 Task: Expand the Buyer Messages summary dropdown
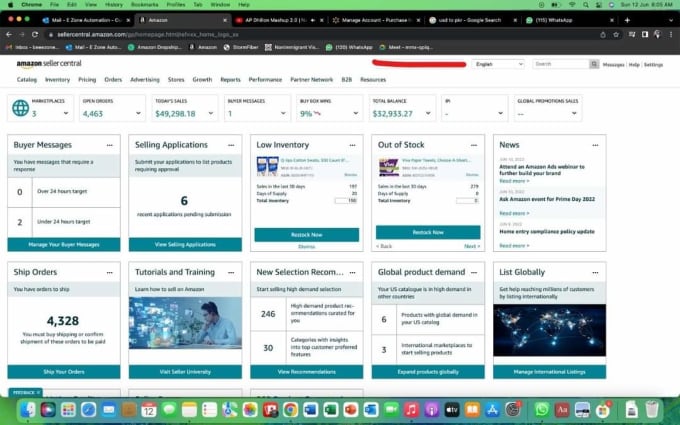[283, 113]
